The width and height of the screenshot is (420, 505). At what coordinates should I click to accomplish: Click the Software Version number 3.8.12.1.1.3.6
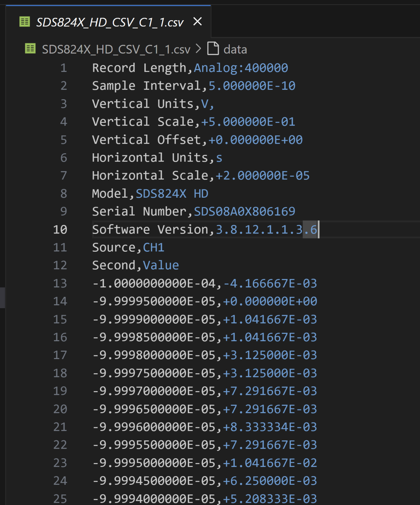click(266, 230)
